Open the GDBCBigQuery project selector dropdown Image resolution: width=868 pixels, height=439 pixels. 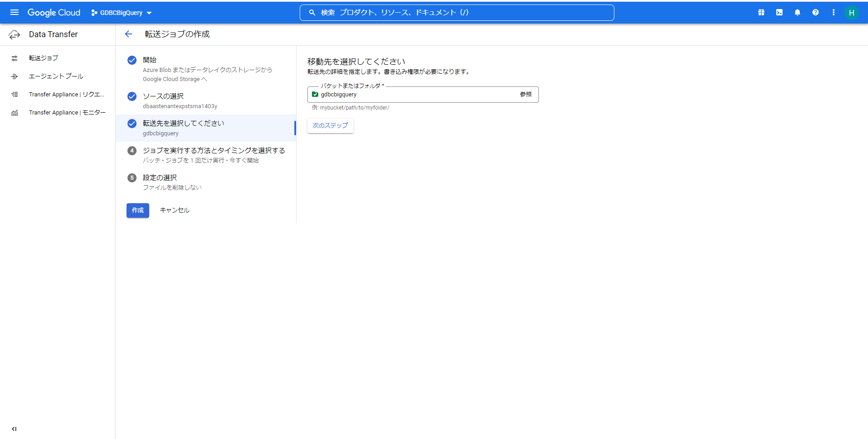tap(122, 13)
